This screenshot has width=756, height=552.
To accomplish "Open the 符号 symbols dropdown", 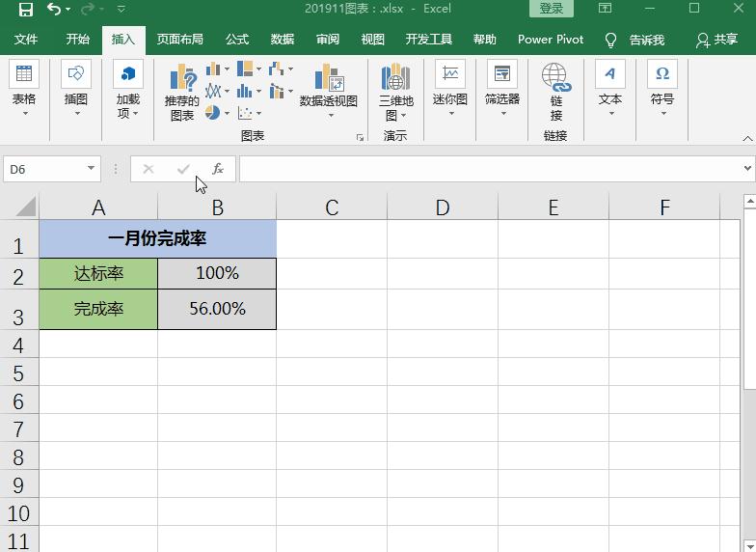I will (x=661, y=89).
